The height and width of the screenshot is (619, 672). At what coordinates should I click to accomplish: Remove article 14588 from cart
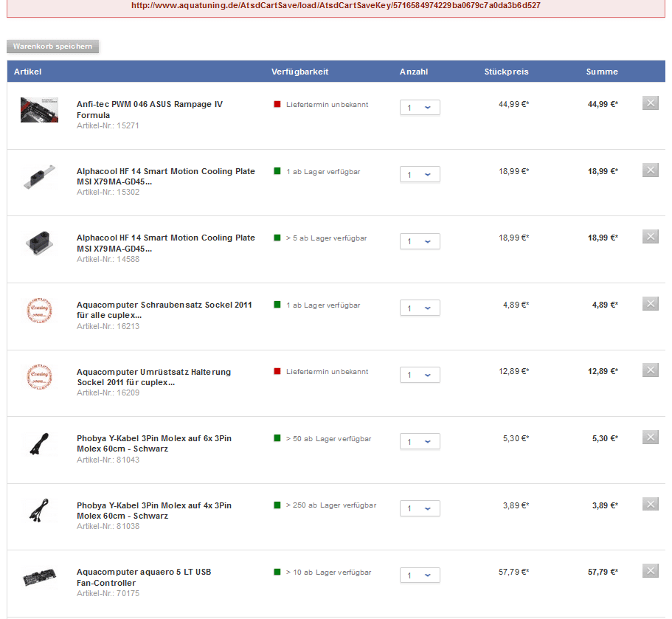coord(650,237)
